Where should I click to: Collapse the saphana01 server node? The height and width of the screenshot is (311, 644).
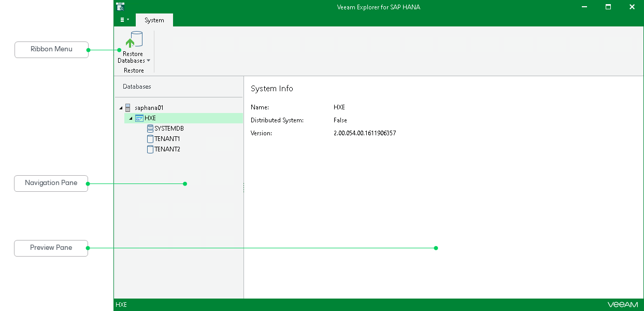coord(121,108)
